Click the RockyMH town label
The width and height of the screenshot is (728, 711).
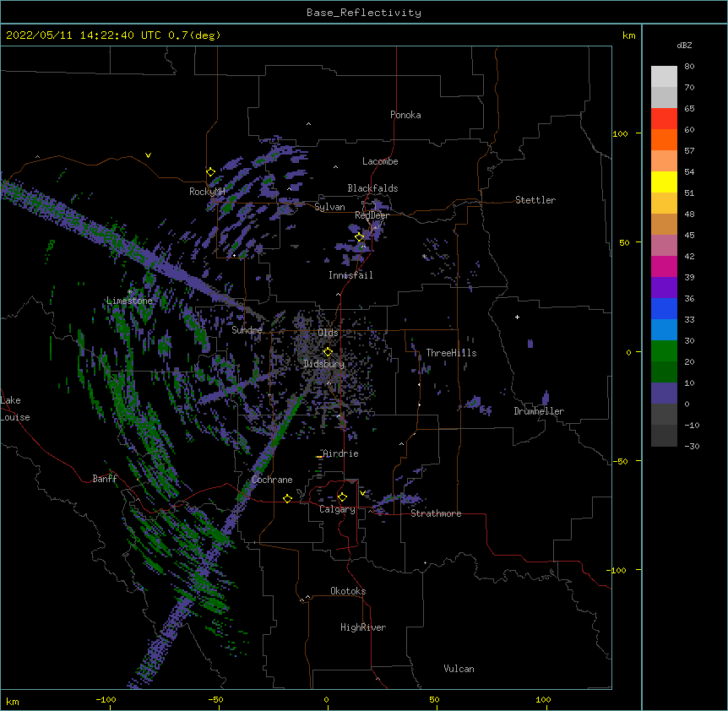click(207, 192)
